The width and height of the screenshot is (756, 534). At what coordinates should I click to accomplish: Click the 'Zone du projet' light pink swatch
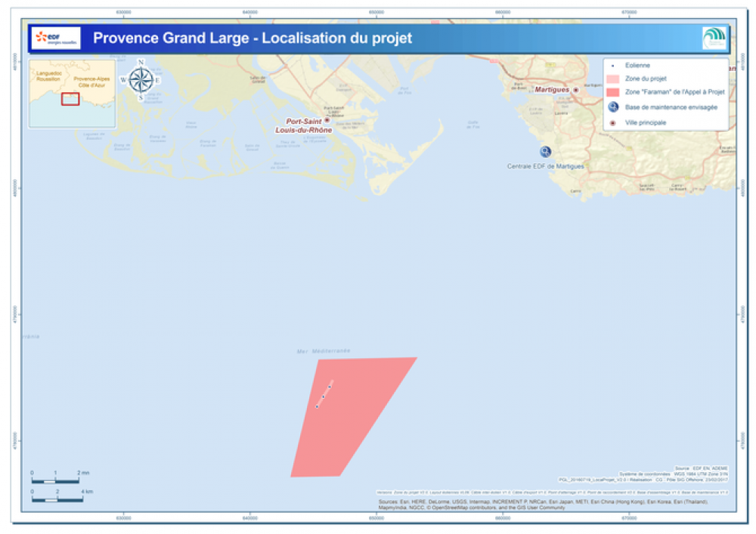click(613, 79)
